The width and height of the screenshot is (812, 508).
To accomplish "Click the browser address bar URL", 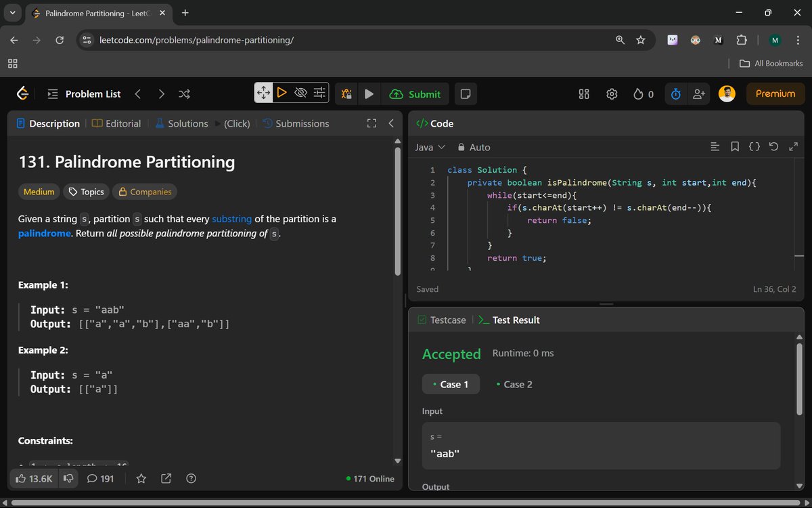I will tap(197, 40).
